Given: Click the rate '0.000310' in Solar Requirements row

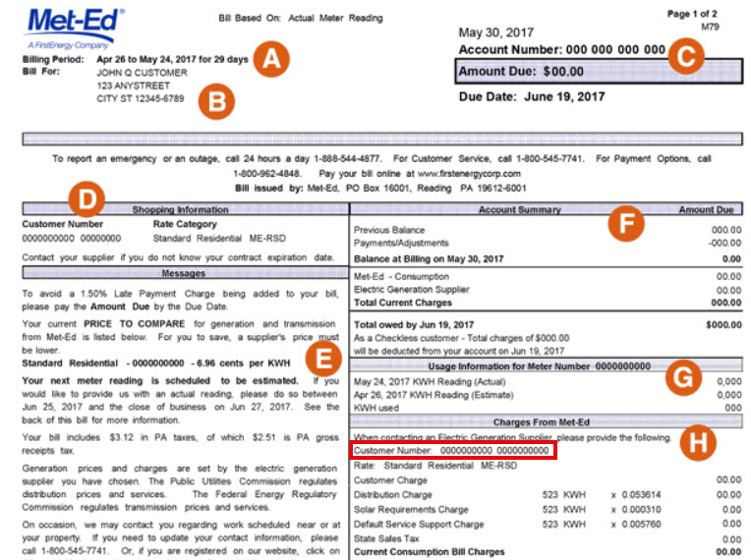Looking at the screenshot, I should coord(641,510).
